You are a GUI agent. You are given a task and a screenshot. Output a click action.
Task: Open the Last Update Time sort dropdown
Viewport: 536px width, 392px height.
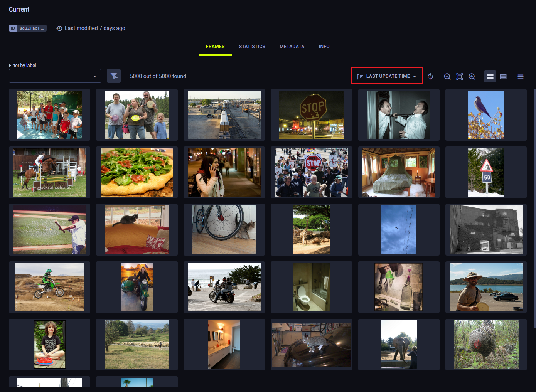point(387,76)
